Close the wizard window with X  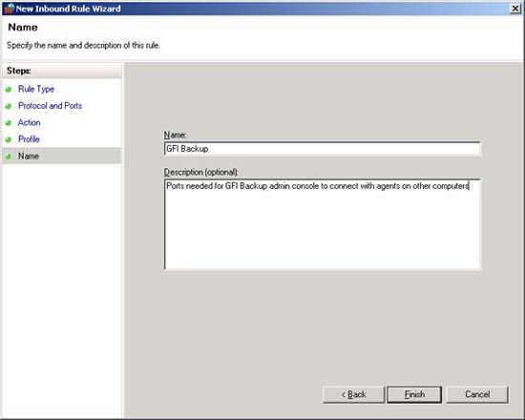514,9
